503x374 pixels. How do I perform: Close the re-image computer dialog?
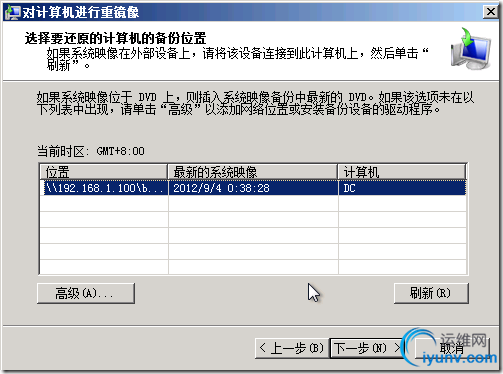pyautogui.click(x=491, y=12)
